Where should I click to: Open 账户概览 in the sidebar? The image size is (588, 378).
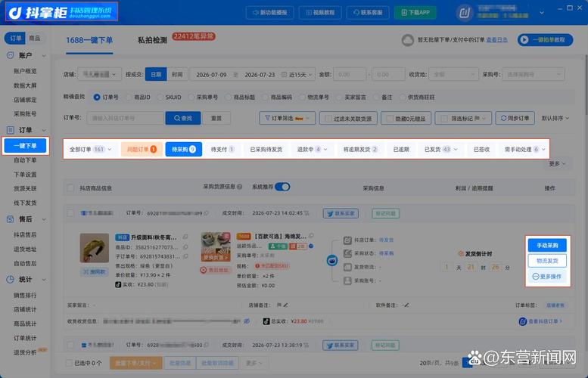[25, 71]
